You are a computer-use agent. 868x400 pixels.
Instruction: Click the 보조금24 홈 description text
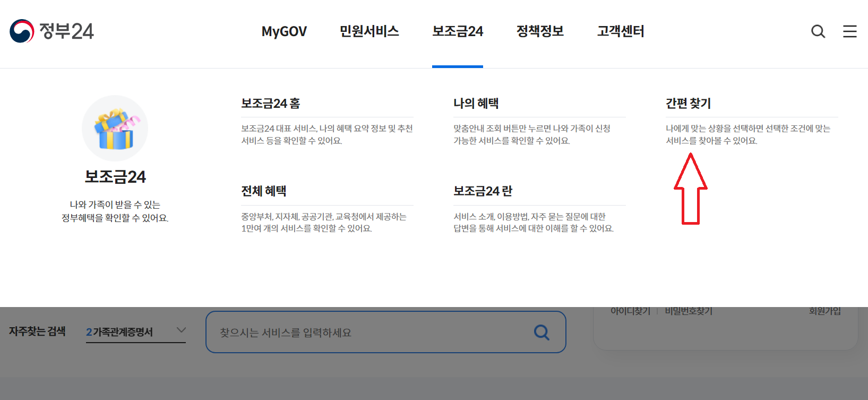pos(327,134)
